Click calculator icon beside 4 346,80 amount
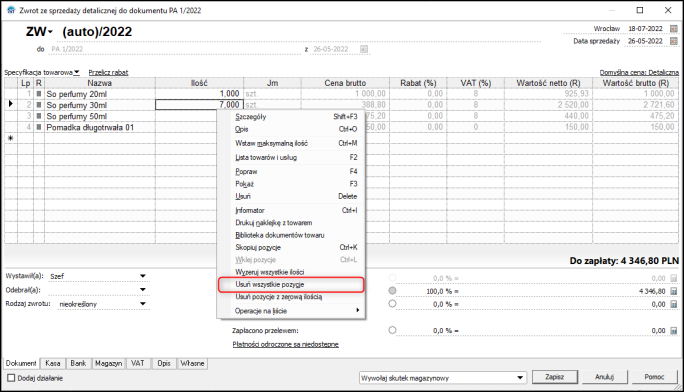The width and height of the screenshot is (684, 392). click(x=674, y=291)
